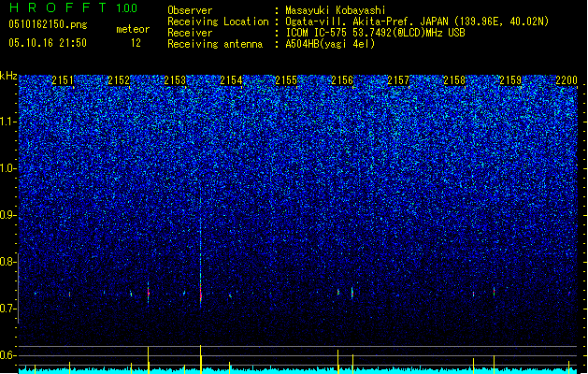Click the 0.6 kHz axis tick label

pos(7,355)
